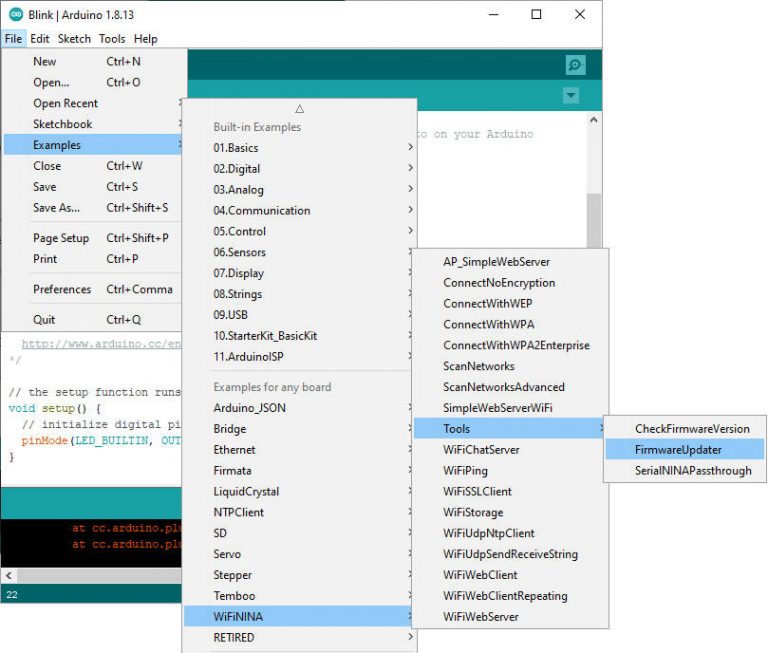Image resolution: width=768 pixels, height=653 pixels.
Task: Expand the 03.Analog examples submenu
Action: [x=299, y=190]
